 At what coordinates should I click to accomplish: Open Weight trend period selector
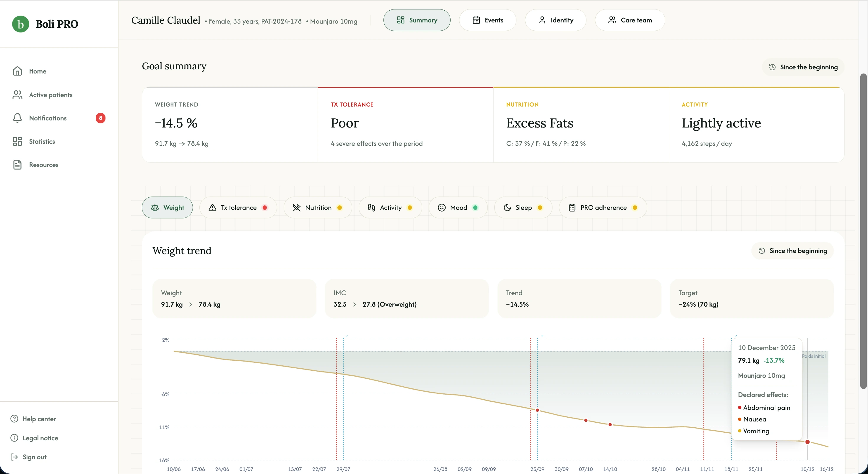pos(793,251)
